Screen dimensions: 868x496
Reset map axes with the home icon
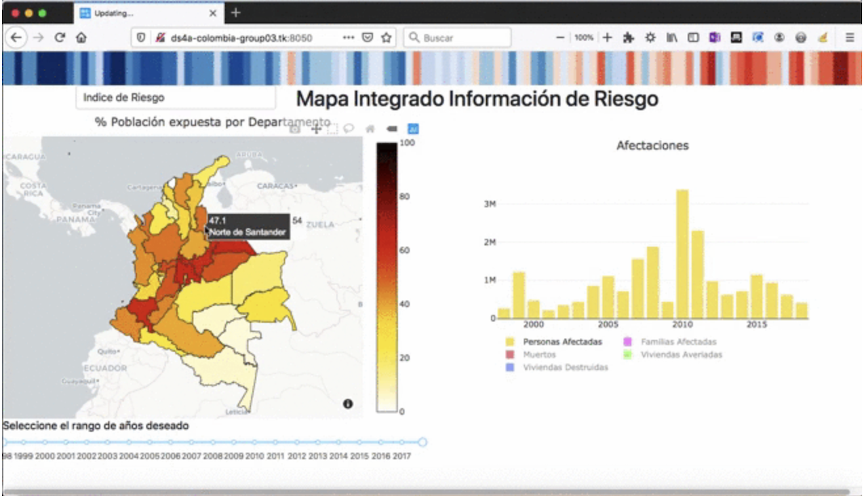[370, 129]
